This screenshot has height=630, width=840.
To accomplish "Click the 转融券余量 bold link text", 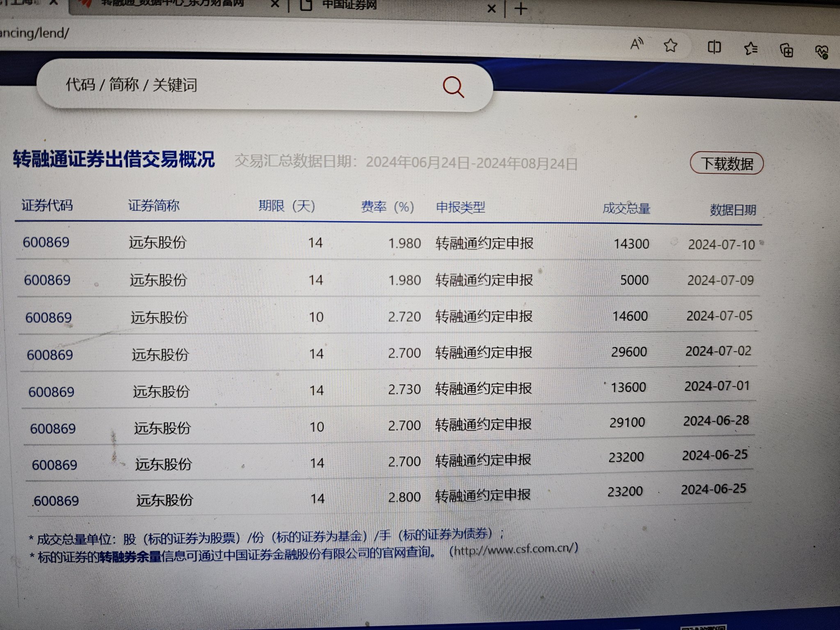I will tap(130, 557).
